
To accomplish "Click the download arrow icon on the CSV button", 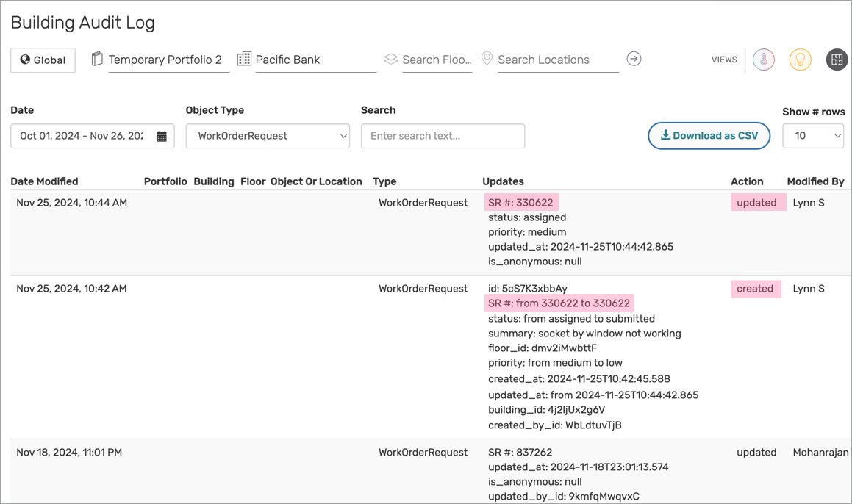I will coord(665,134).
